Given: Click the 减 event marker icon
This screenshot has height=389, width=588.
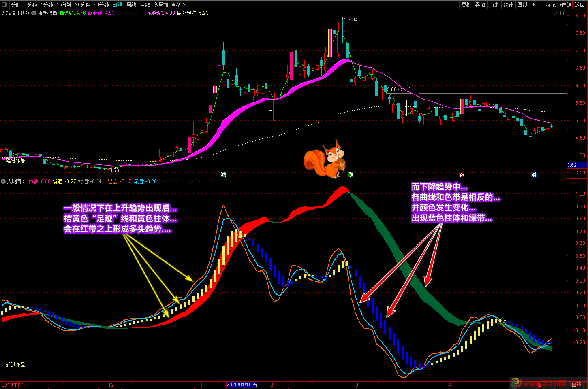Looking at the screenshot, I should [x=223, y=174].
